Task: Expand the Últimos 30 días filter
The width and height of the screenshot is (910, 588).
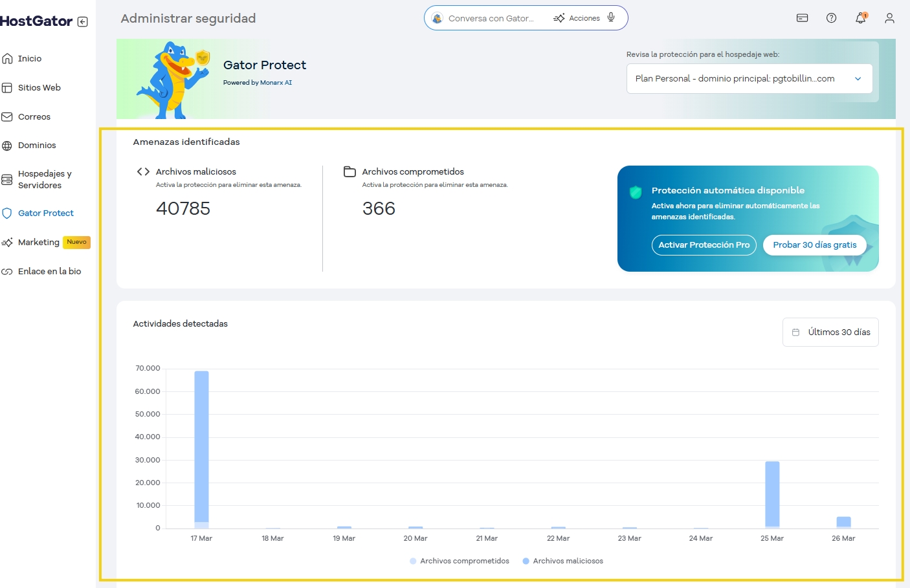Action: (x=830, y=332)
